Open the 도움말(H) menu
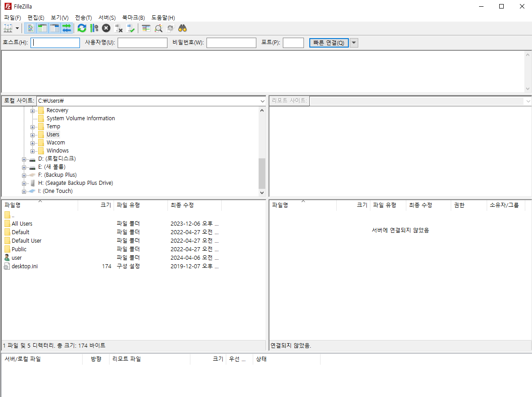The width and height of the screenshot is (532, 397). 163,17
